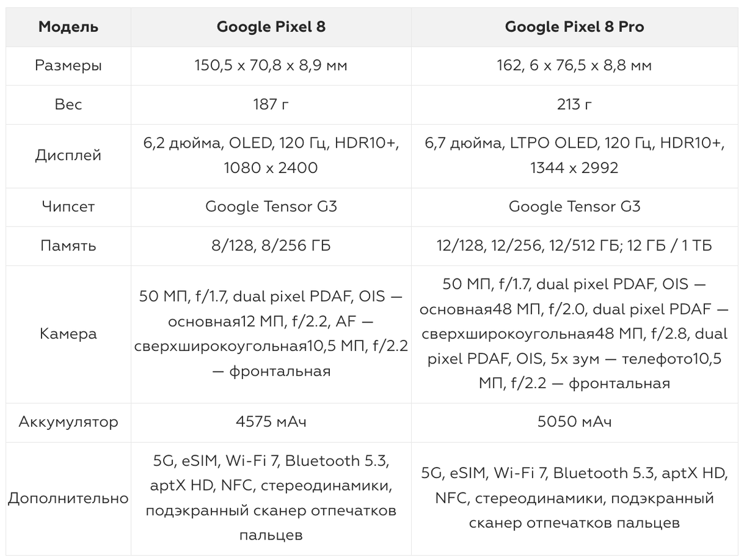
Task: Click the 6,7 дюйма LTPO OLED cell
Action: (574, 156)
